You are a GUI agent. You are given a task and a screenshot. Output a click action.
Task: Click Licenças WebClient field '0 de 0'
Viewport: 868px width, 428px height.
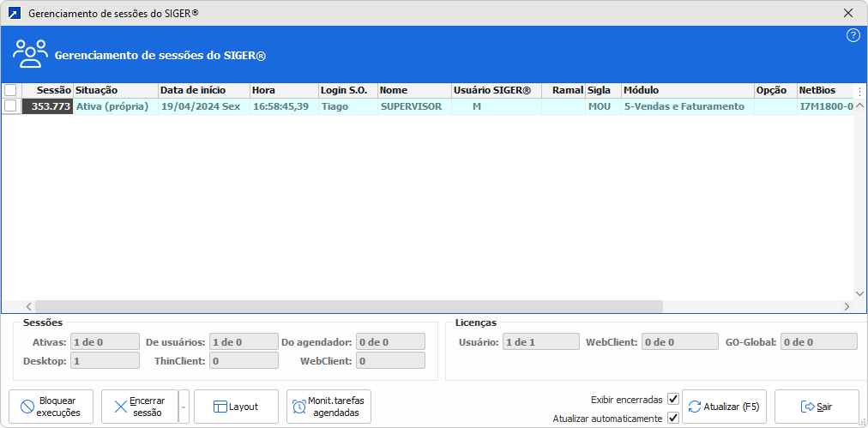(680, 341)
